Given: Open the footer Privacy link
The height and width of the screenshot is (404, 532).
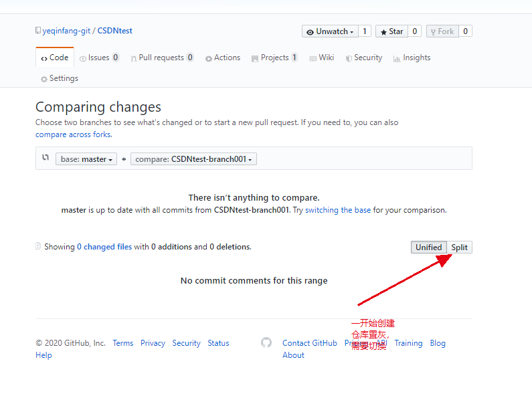Looking at the screenshot, I should (153, 343).
